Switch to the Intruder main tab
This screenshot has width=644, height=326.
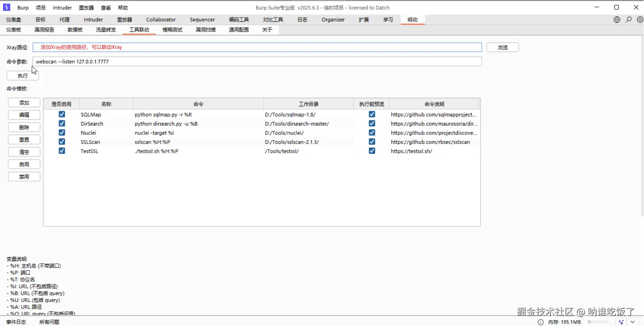[x=93, y=20]
